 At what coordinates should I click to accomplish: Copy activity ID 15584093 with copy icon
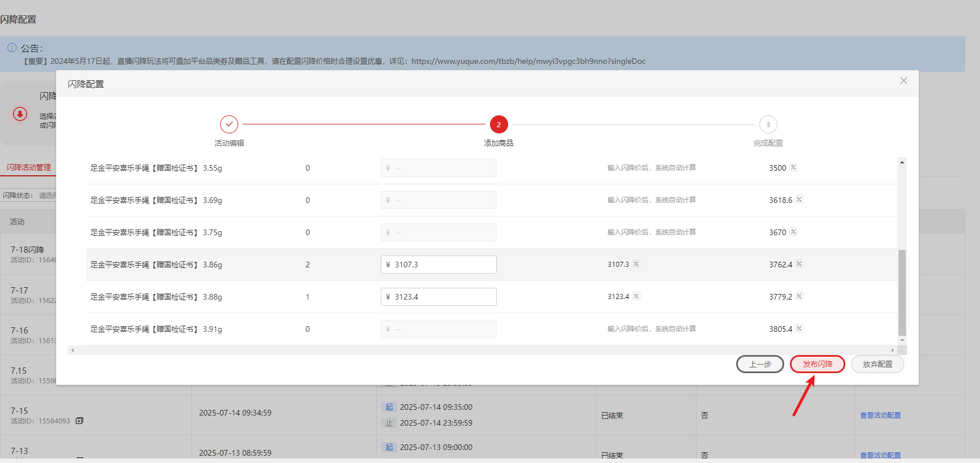[x=80, y=421]
